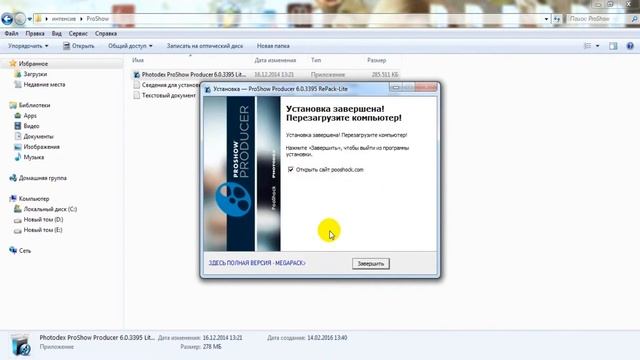Click the Back navigation arrow in Explorer
This screenshot has width=640, height=360.
point(7,19)
